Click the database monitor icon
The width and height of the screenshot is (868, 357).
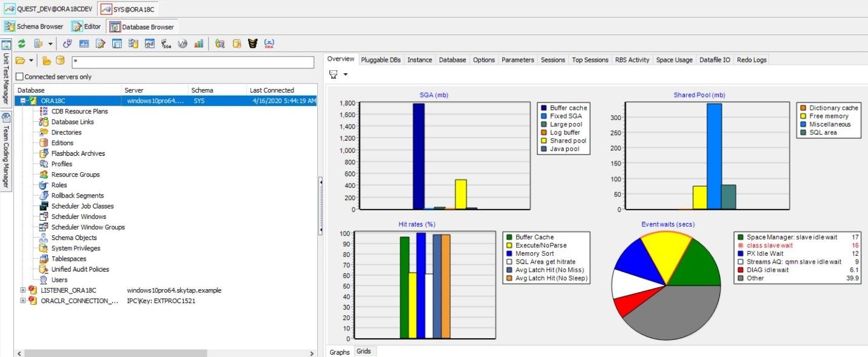click(x=84, y=44)
